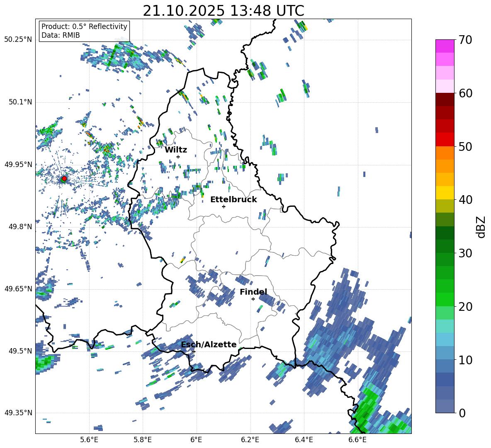Click the dBZ colorbar axis label
The image size is (491, 448).
tap(481, 227)
